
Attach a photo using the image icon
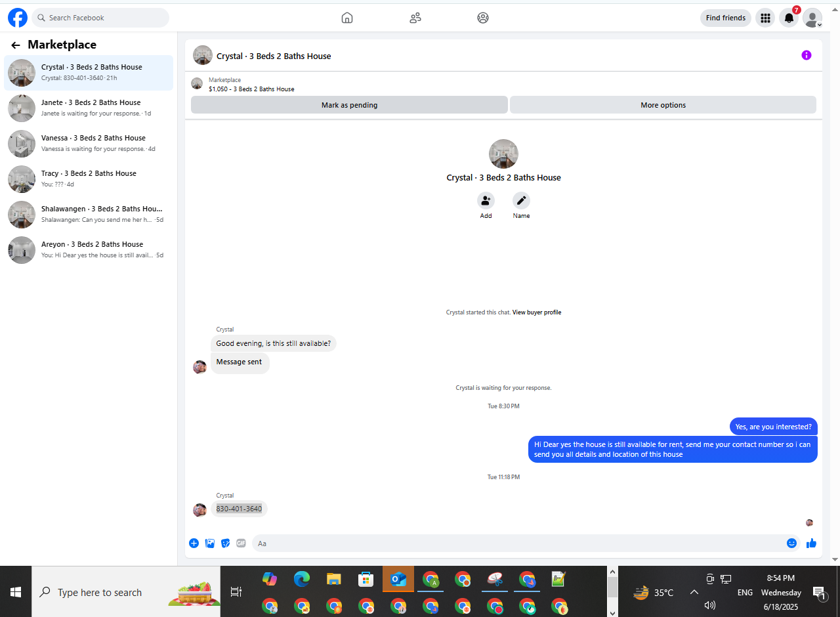tap(210, 543)
